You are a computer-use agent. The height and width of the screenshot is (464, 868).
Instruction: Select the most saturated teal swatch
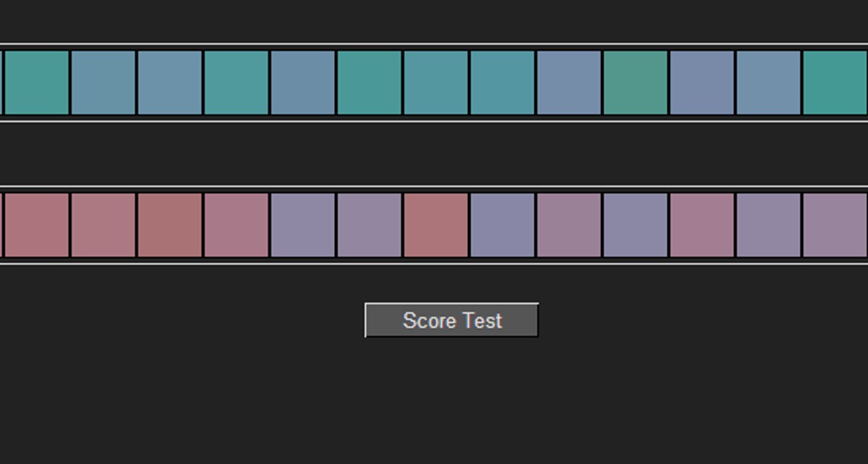coord(36,81)
